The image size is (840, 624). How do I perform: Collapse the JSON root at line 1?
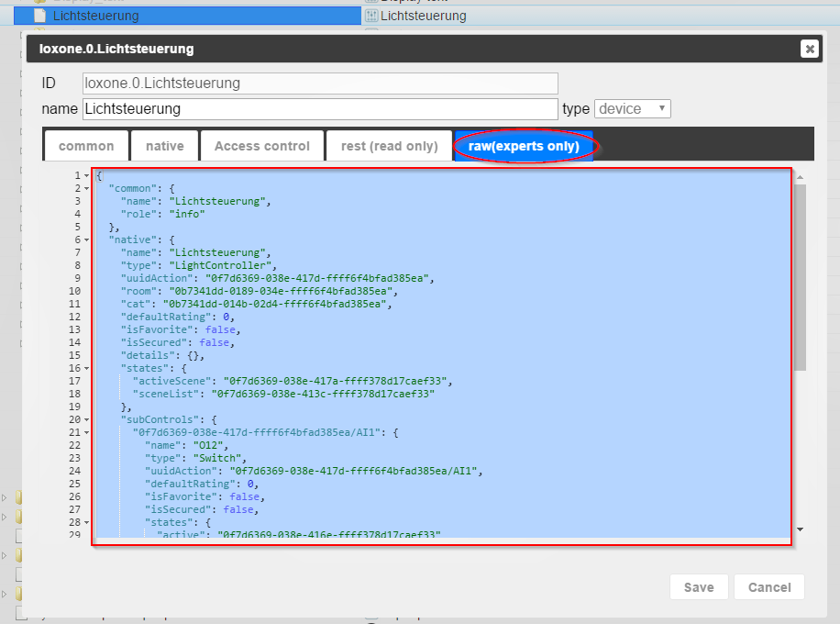(x=87, y=176)
